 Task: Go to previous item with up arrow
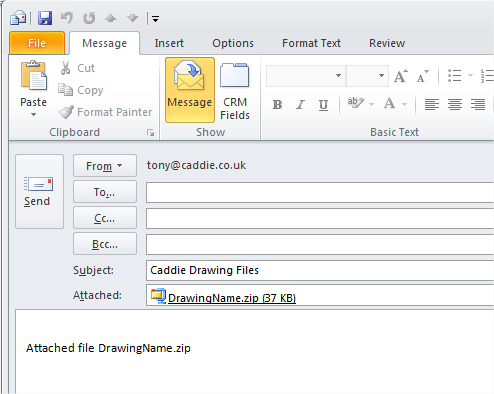111,18
